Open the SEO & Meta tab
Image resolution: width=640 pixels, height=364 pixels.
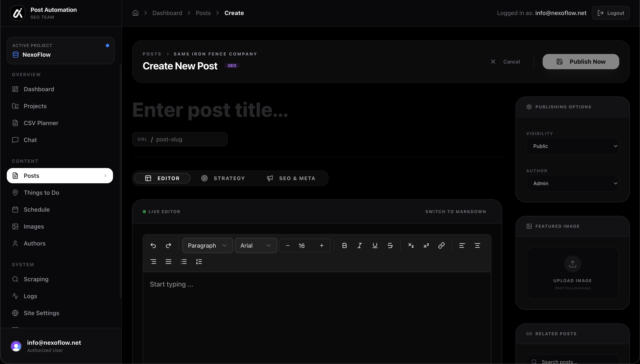[x=291, y=178]
